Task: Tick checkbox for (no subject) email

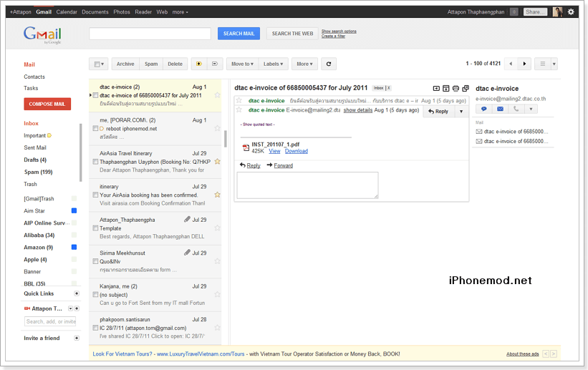Action: pos(95,295)
